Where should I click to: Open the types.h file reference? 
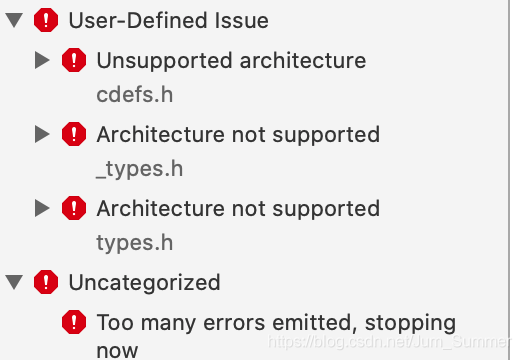point(135,243)
